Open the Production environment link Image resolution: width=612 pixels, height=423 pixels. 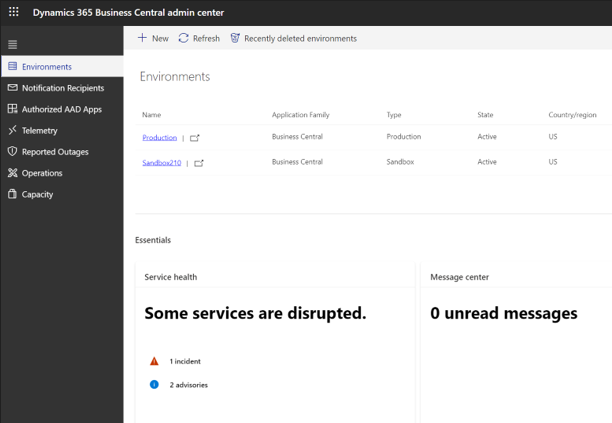pyautogui.click(x=160, y=137)
